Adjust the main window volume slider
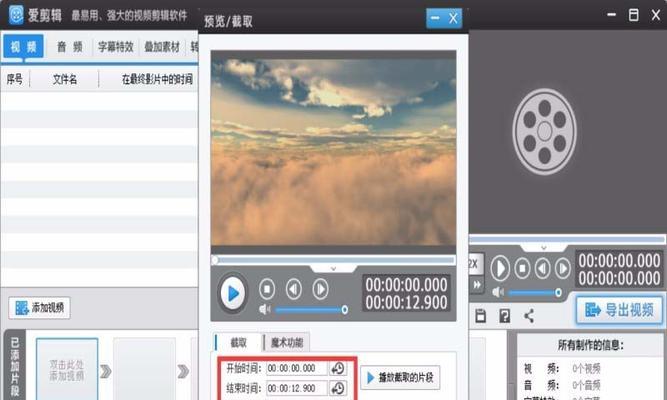The height and width of the screenshot is (400, 667). click(535, 292)
